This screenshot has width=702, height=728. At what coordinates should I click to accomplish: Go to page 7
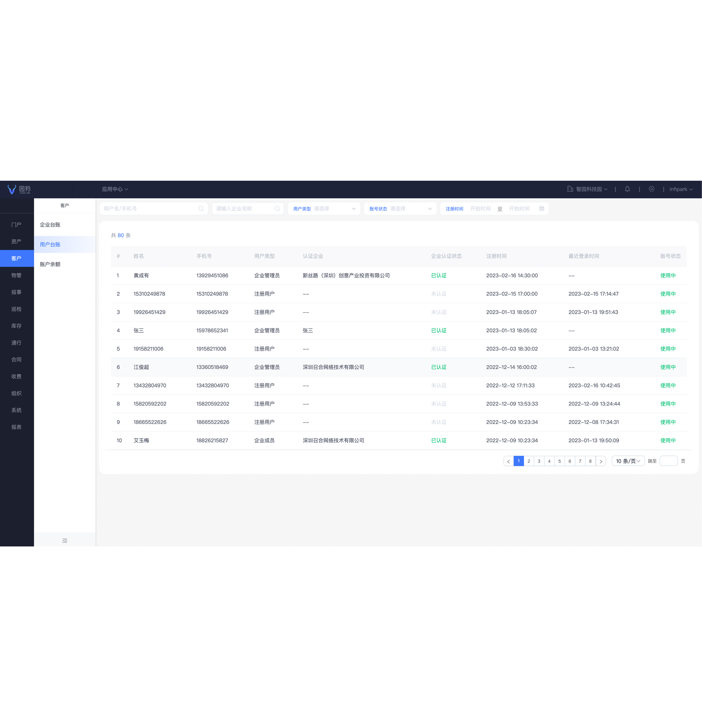[580, 461]
